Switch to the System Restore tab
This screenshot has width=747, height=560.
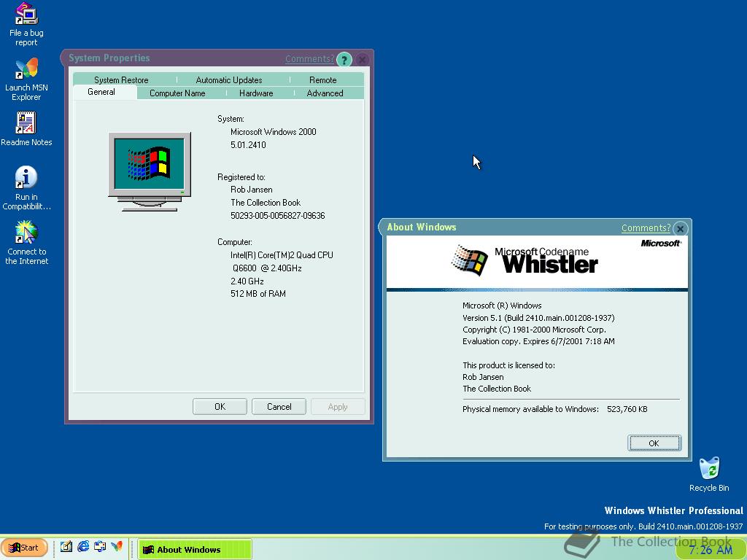[121, 80]
